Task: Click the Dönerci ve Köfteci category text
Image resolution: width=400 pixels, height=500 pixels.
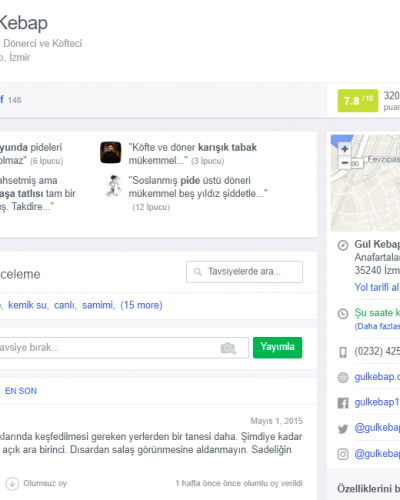Action: click(43, 44)
